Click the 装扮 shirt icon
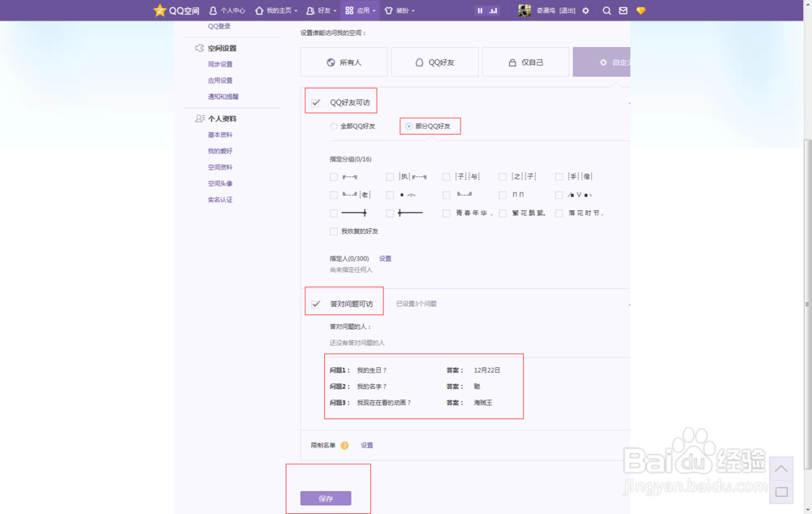 click(x=387, y=11)
